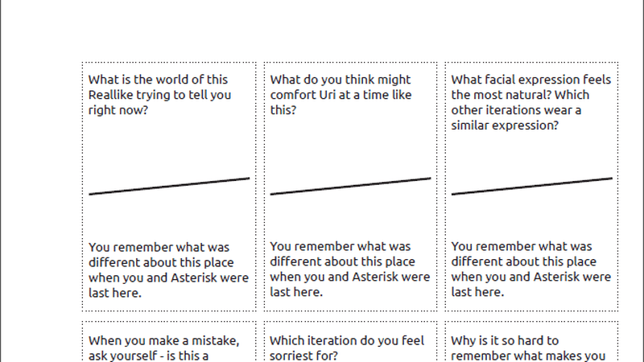Click the "Why is it so hard to remember" text
Screen dimensions: 644x362
click(527, 348)
